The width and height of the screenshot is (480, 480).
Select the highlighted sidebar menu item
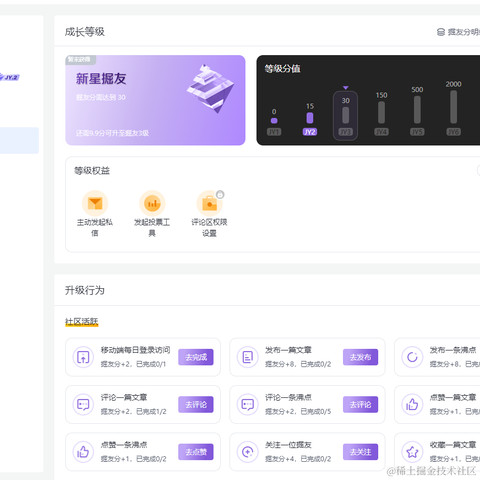19,140
